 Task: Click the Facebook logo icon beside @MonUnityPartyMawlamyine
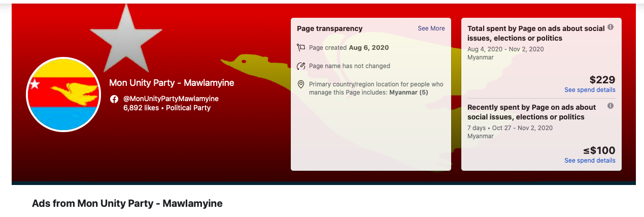(x=114, y=99)
